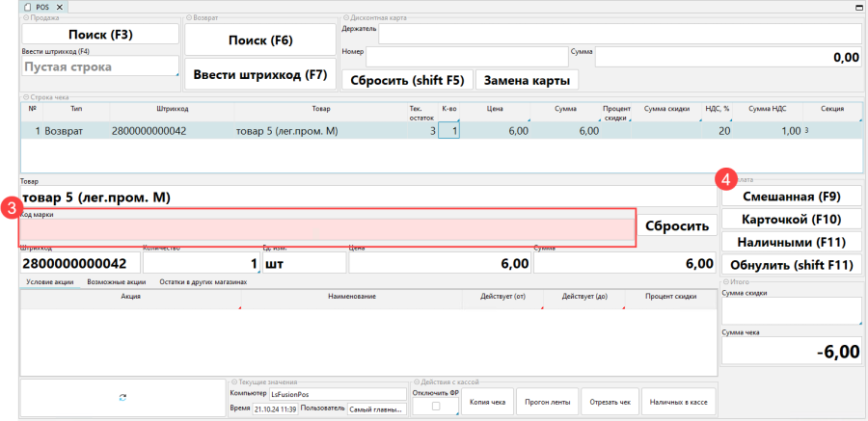Screen dimensions: 868x421
Task: Collapse the Возврат group header icon
Action: pyautogui.click(x=188, y=17)
